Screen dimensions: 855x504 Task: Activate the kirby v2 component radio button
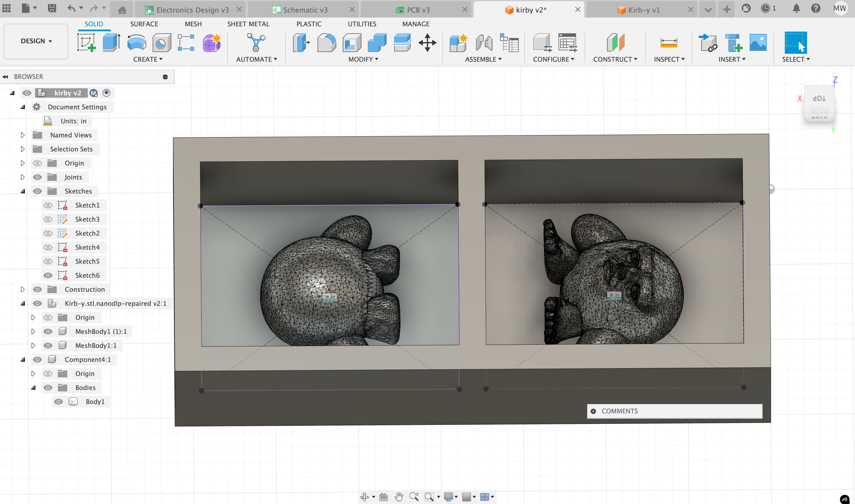pos(106,93)
